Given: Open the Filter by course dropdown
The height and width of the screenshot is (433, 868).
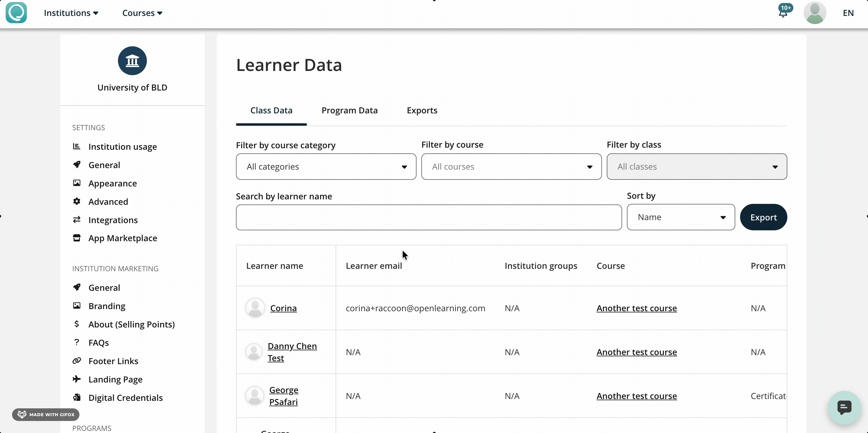Looking at the screenshot, I should [511, 167].
